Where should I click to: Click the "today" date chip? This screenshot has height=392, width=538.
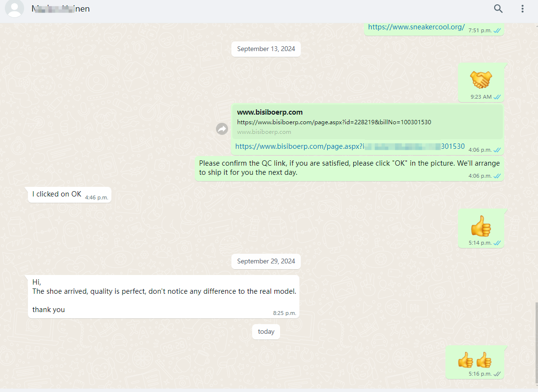(266, 332)
